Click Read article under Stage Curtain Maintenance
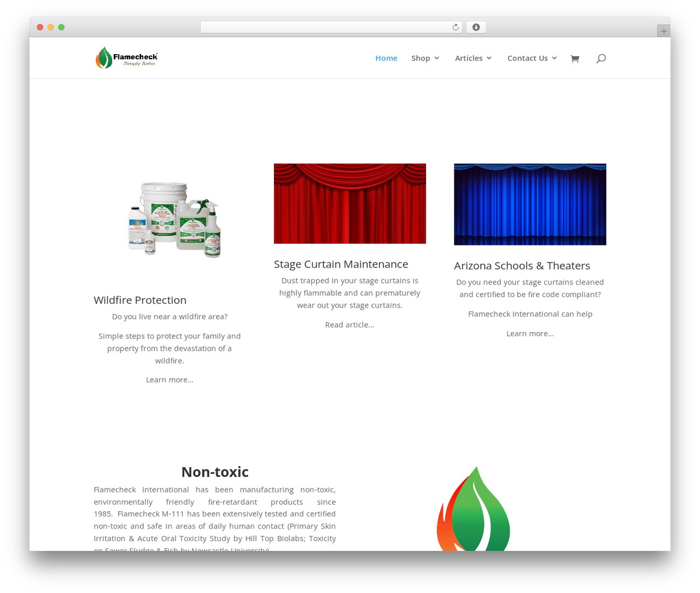Image resolution: width=700 pixels, height=593 pixels. point(349,325)
